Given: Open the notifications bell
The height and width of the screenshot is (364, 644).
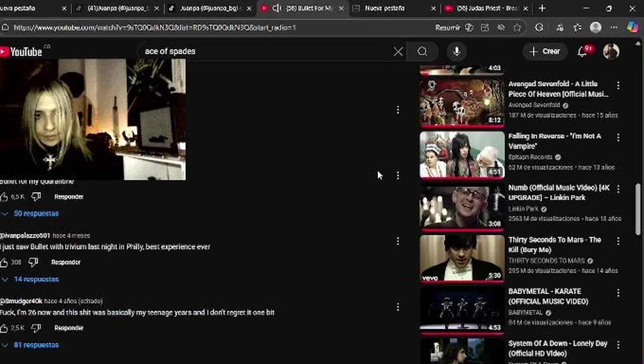Looking at the screenshot, I should [583, 52].
